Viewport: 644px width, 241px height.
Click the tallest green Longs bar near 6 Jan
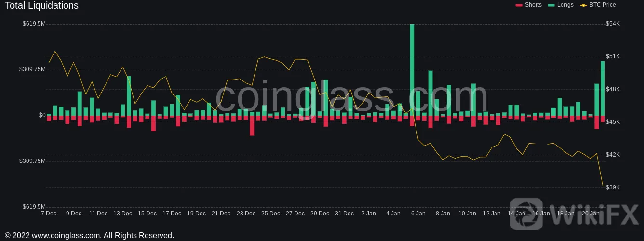click(x=412, y=70)
